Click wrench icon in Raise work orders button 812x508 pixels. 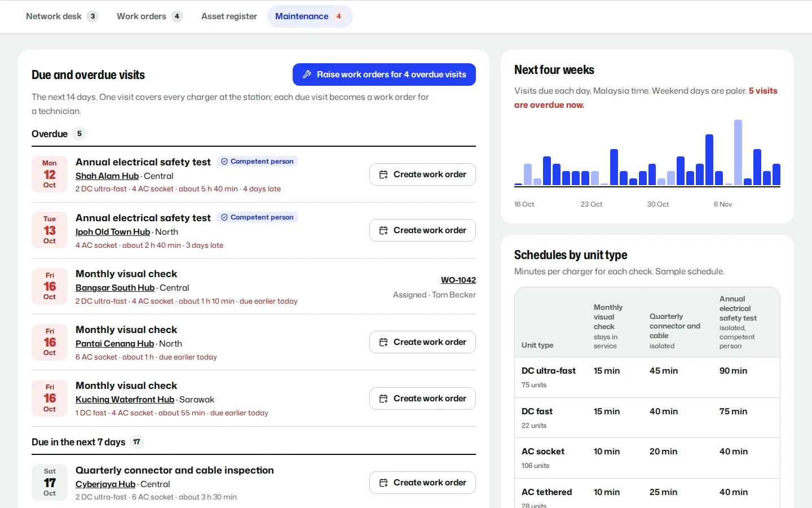pos(307,75)
